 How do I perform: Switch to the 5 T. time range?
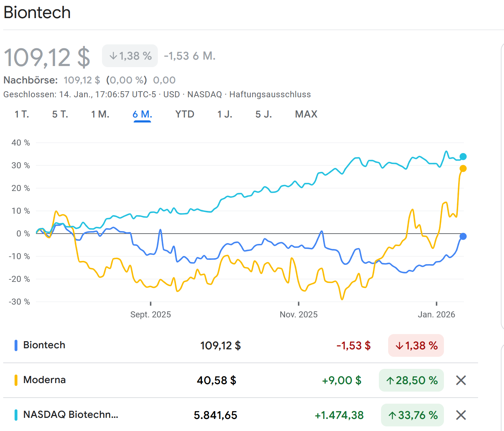tap(60, 114)
